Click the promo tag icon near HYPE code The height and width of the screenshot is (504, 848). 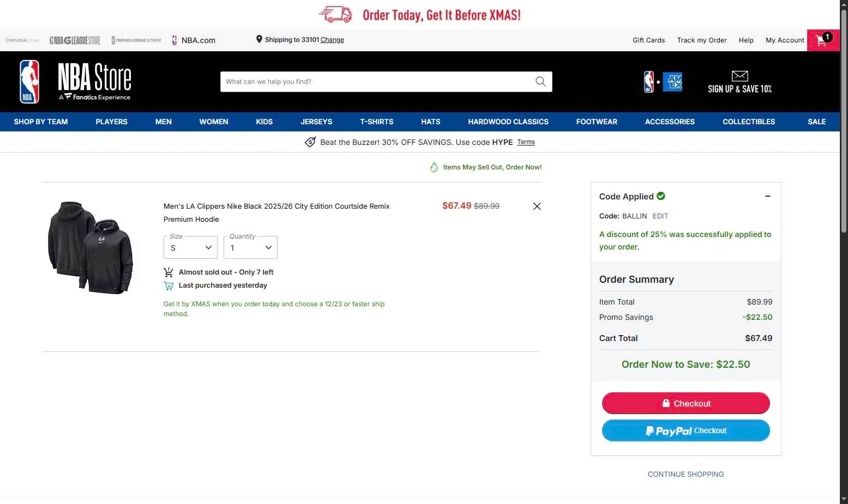coord(310,142)
